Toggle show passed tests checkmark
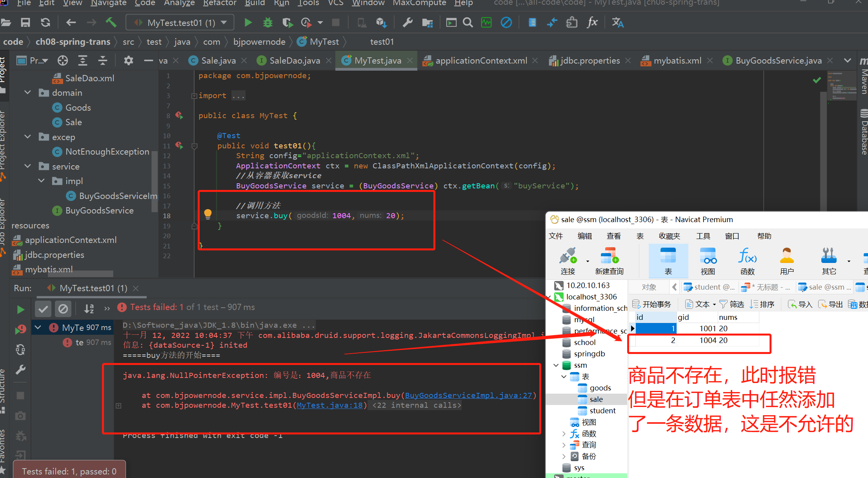 tap(43, 309)
